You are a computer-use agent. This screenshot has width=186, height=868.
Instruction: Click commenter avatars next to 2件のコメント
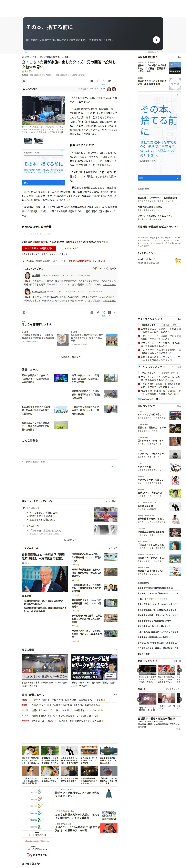(112, 89)
